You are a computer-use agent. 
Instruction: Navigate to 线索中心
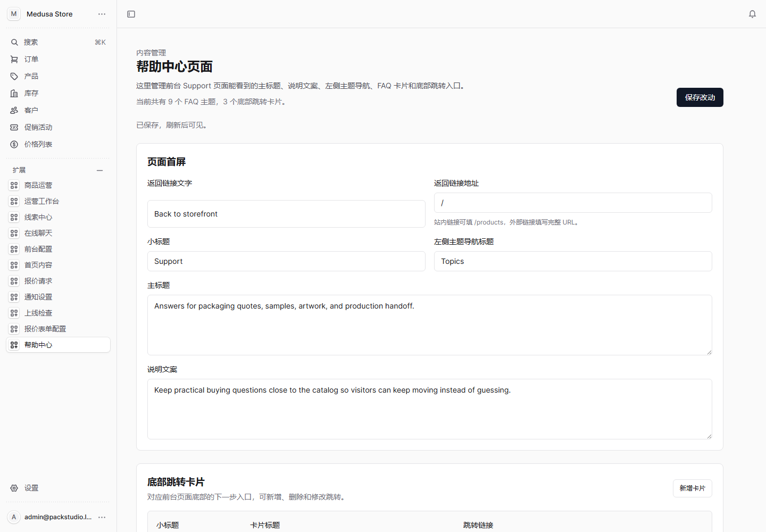click(59, 217)
